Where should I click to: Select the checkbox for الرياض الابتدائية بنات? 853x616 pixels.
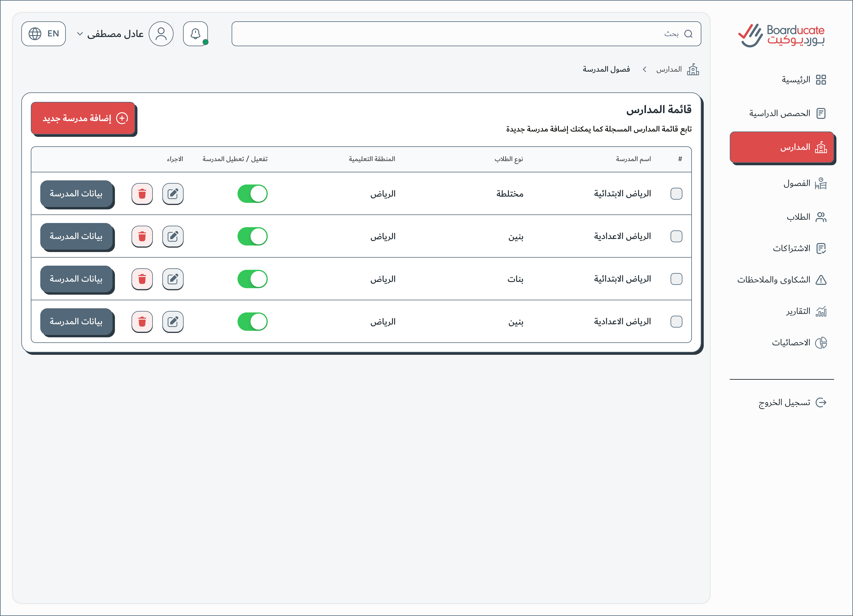(676, 279)
